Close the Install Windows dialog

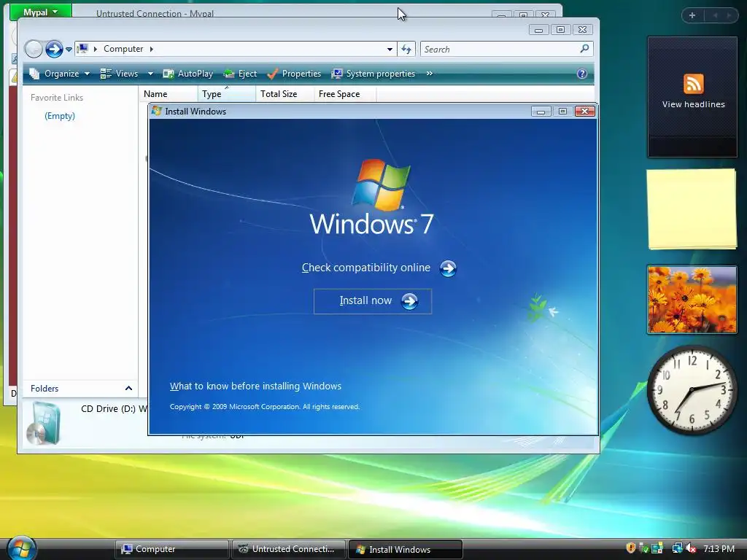[584, 111]
